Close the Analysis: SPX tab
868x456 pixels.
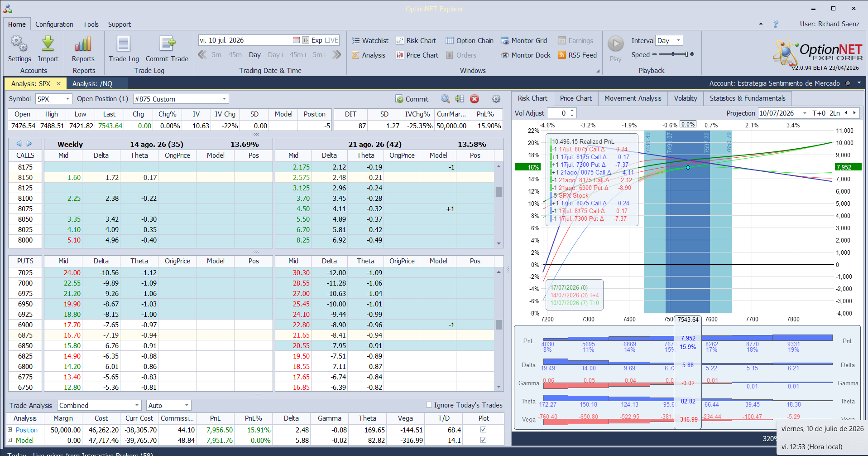(x=58, y=84)
